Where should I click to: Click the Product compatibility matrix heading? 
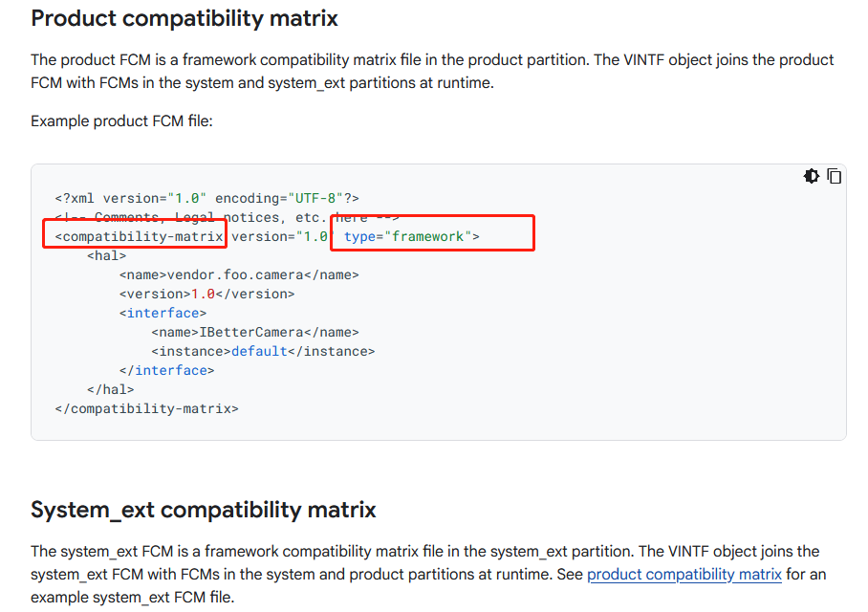184,18
